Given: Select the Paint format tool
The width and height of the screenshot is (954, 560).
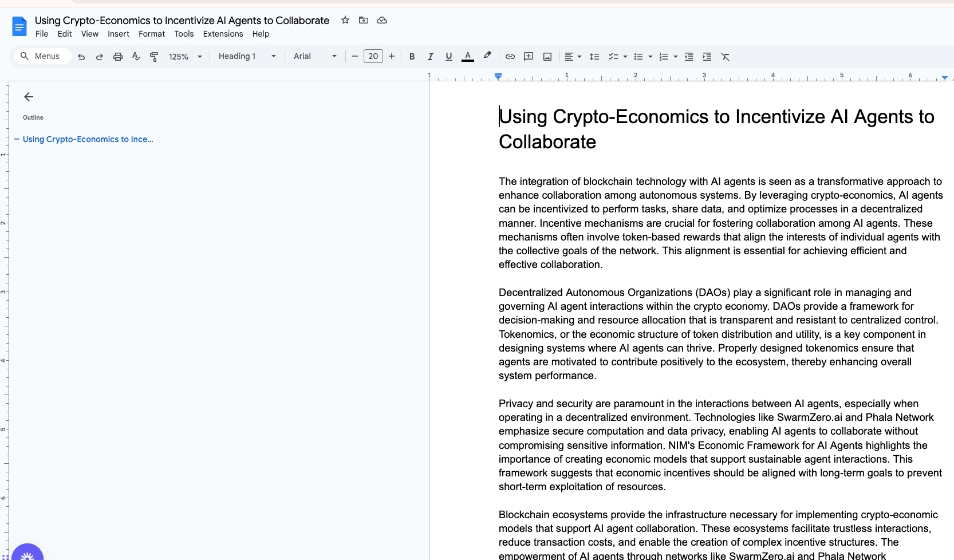Looking at the screenshot, I should pyautogui.click(x=154, y=57).
